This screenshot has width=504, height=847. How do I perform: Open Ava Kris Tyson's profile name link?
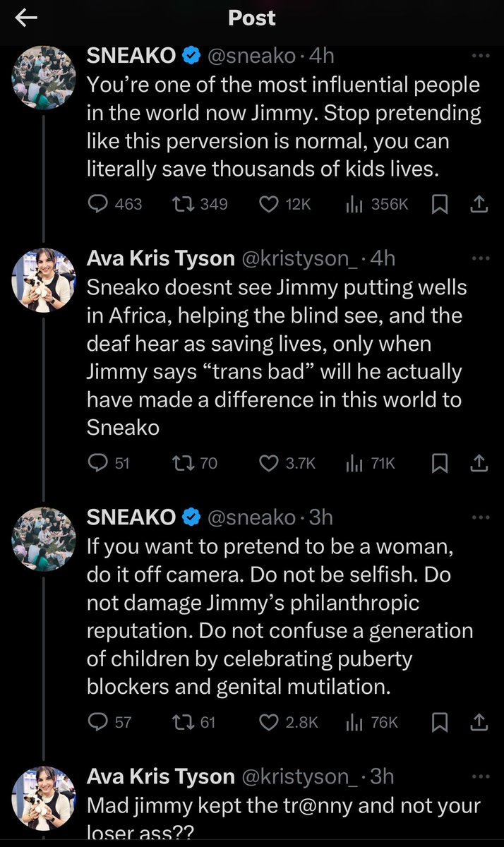[160, 259]
